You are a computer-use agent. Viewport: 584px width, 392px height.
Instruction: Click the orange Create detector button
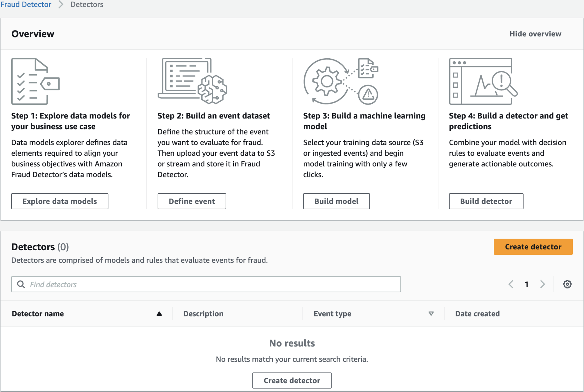(533, 247)
